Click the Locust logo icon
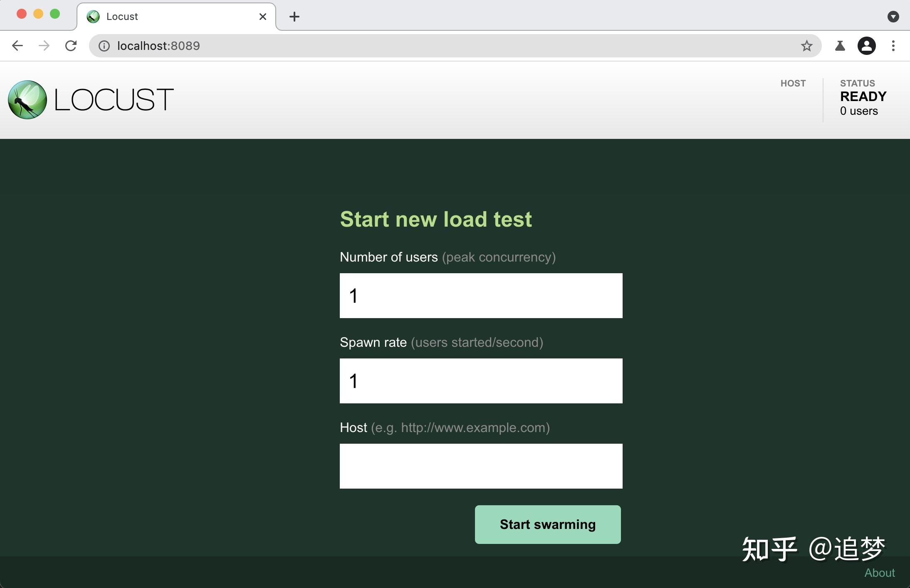 pyautogui.click(x=27, y=100)
